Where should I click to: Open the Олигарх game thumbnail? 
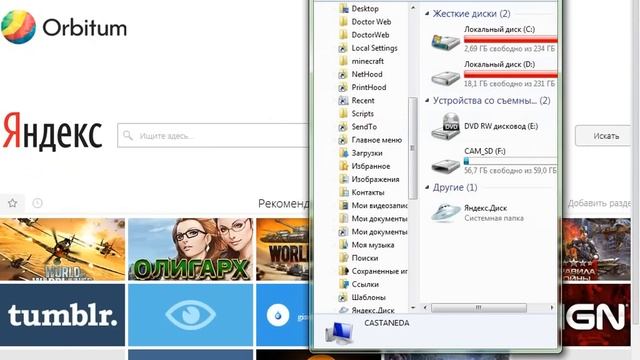point(191,249)
